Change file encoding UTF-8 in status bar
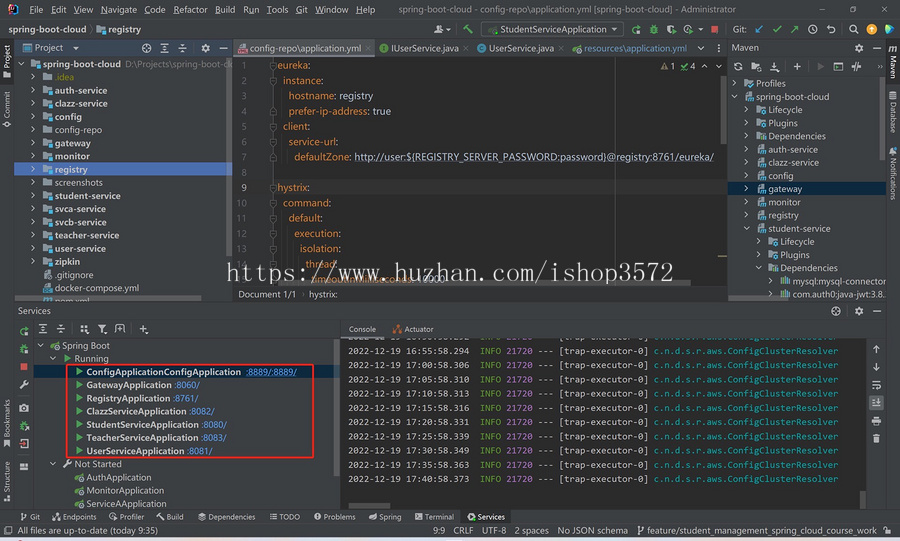900x541 pixels. click(494, 531)
